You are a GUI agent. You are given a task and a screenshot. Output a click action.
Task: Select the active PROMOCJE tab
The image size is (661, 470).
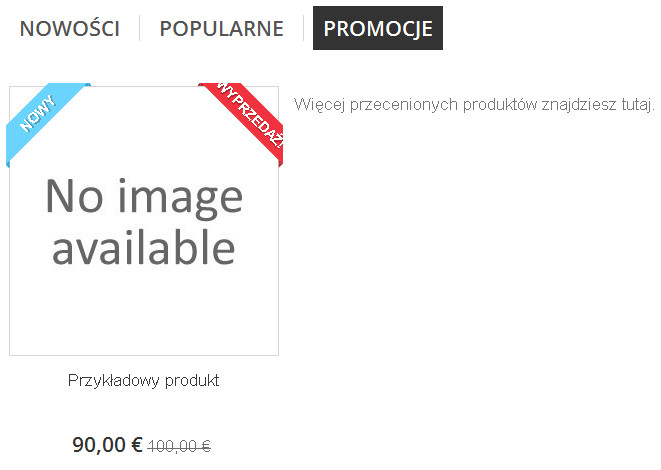(x=378, y=28)
